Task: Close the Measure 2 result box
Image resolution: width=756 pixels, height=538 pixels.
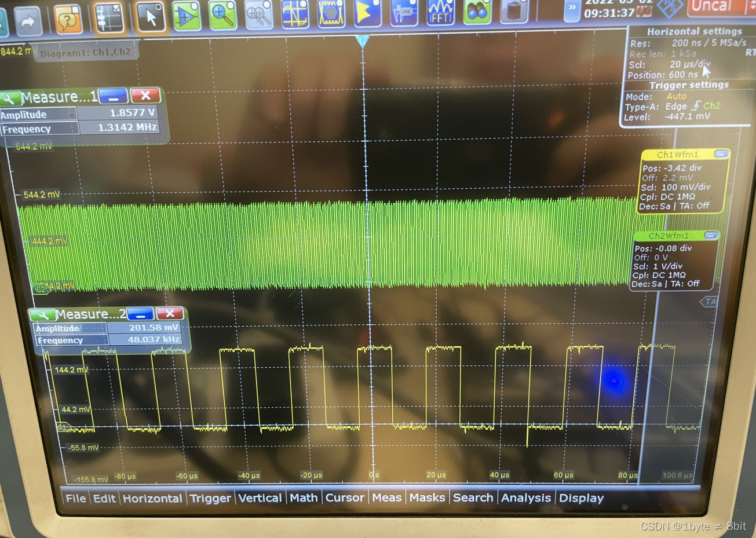Action: (170, 313)
